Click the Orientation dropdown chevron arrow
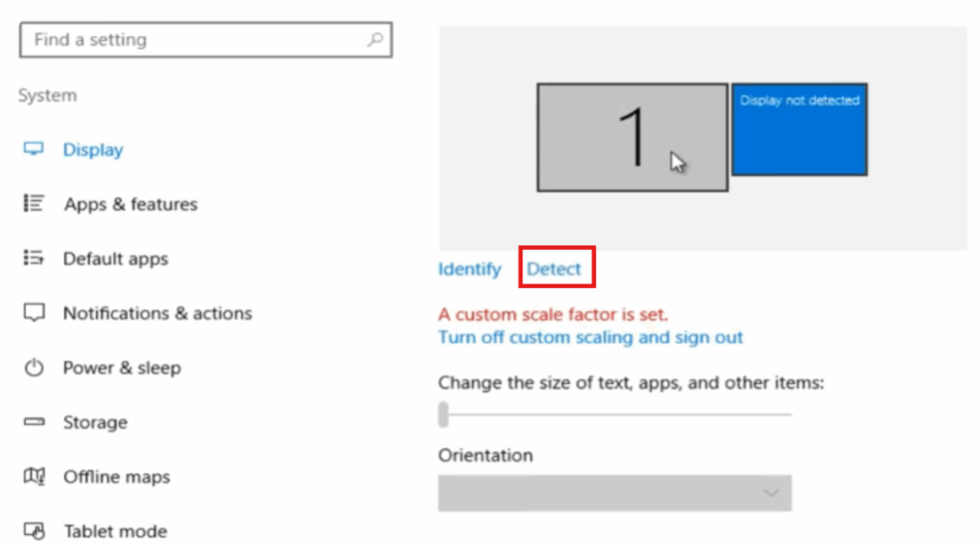 pos(770,493)
